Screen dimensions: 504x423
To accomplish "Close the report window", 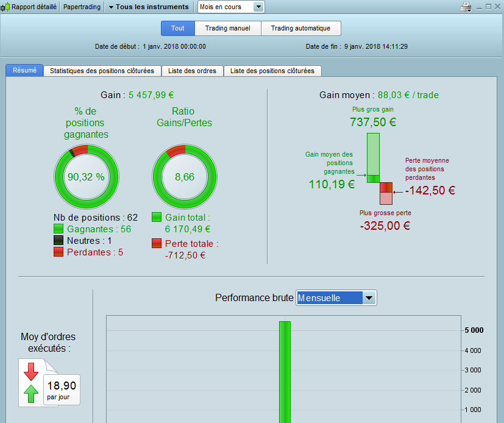I will (x=497, y=7).
